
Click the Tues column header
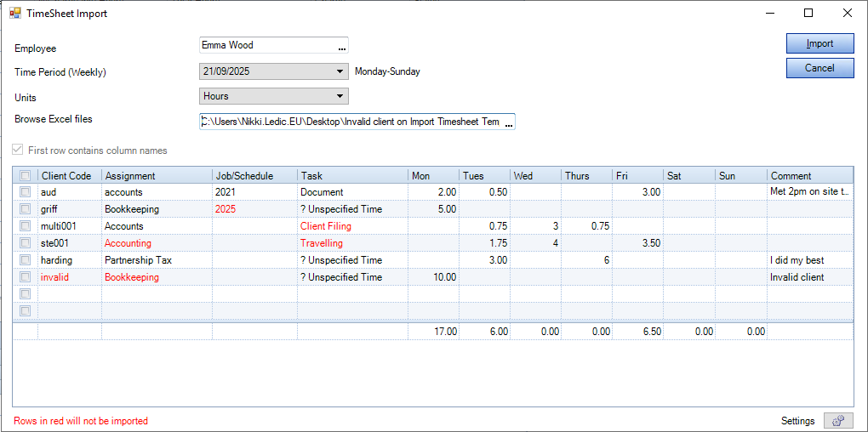484,176
